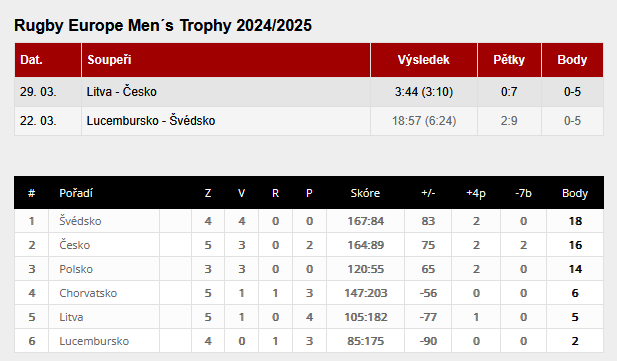Click the Výsledek column header
This screenshot has width=617, height=361.
424,60
